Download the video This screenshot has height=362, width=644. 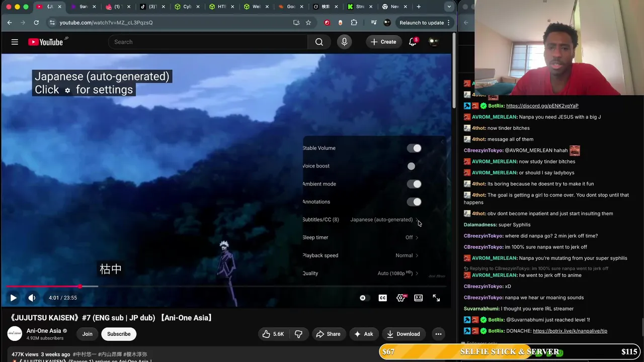(x=404, y=334)
